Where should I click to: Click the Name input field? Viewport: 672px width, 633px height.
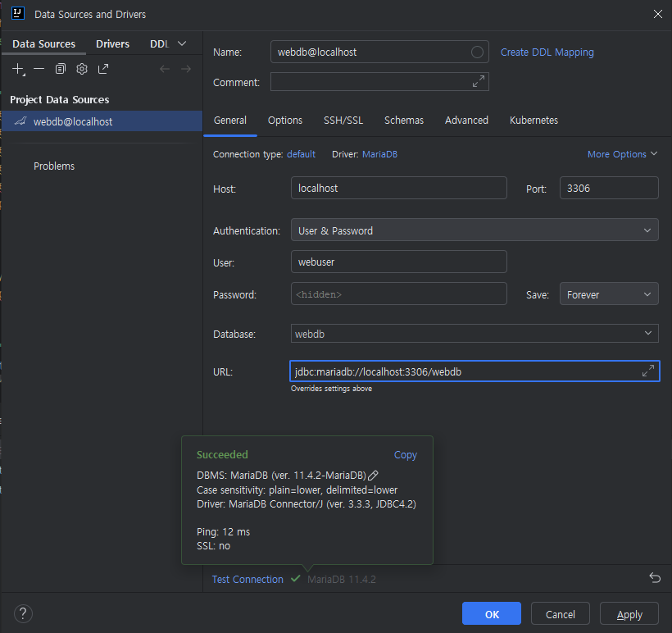379,52
